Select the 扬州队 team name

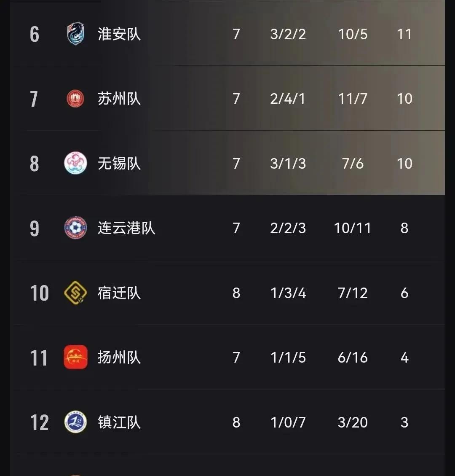[x=119, y=358]
